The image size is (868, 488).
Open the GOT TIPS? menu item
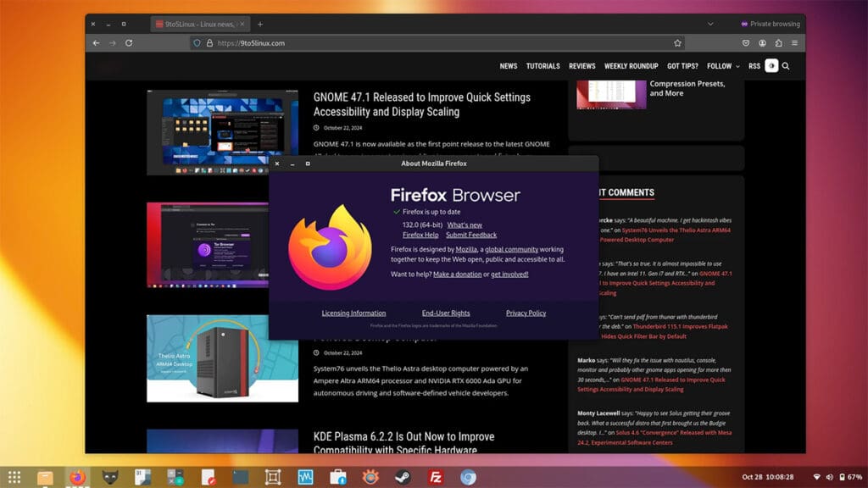pyautogui.click(x=682, y=66)
